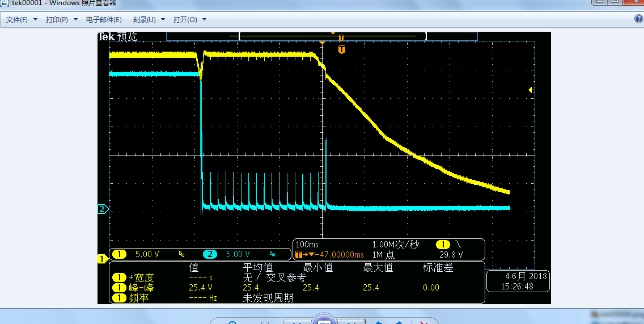Click the 最大值 column header

(x=378, y=268)
